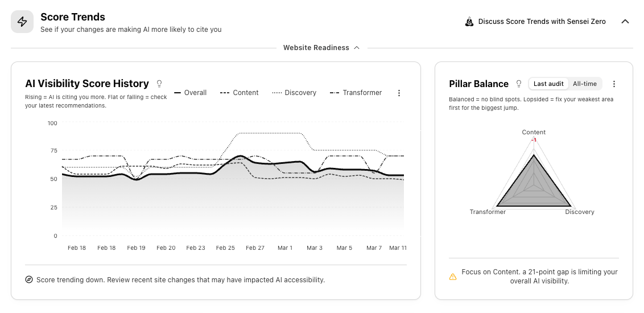This screenshot has height=313, width=644.
Task: Collapse the Score Trends section chevron
Action: point(625,22)
